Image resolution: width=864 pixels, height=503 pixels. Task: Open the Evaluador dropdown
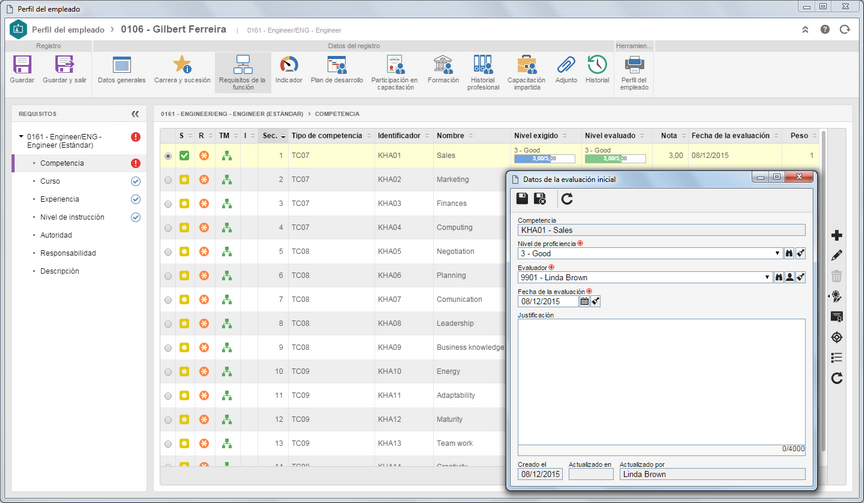pos(766,277)
